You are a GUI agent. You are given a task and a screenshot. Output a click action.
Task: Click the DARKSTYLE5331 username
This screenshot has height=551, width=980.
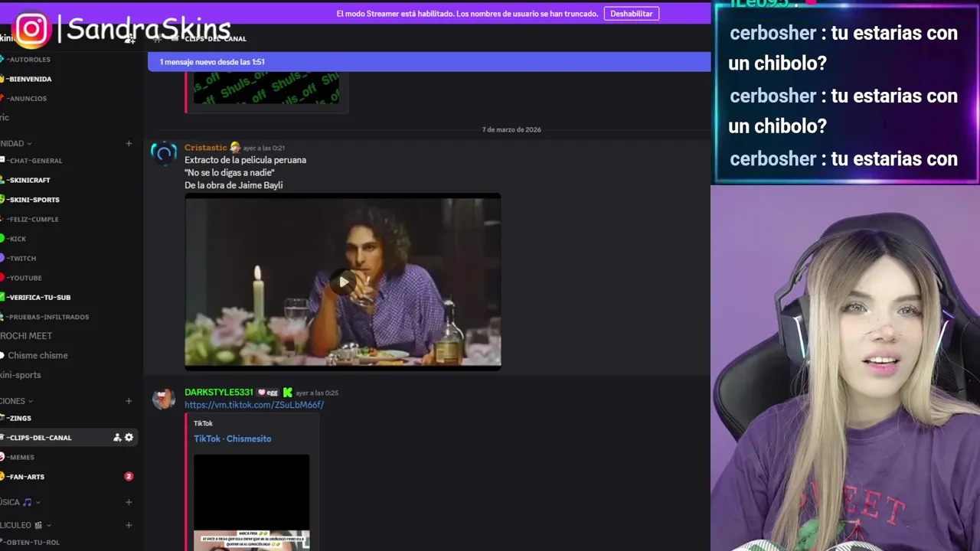tap(219, 393)
